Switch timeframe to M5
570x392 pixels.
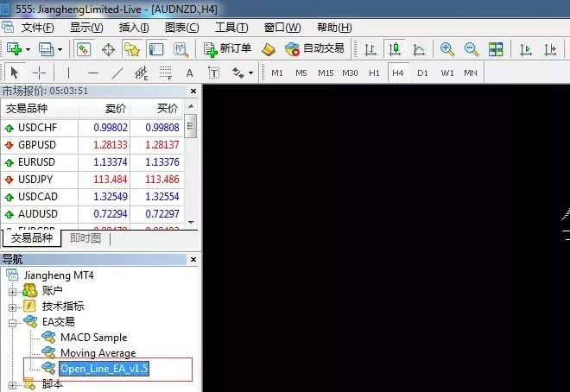click(301, 73)
